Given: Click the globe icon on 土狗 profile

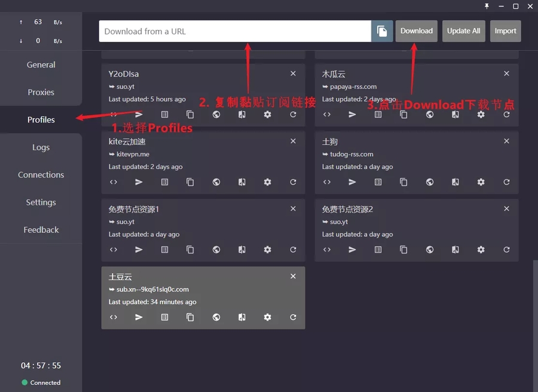Looking at the screenshot, I should point(430,182).
